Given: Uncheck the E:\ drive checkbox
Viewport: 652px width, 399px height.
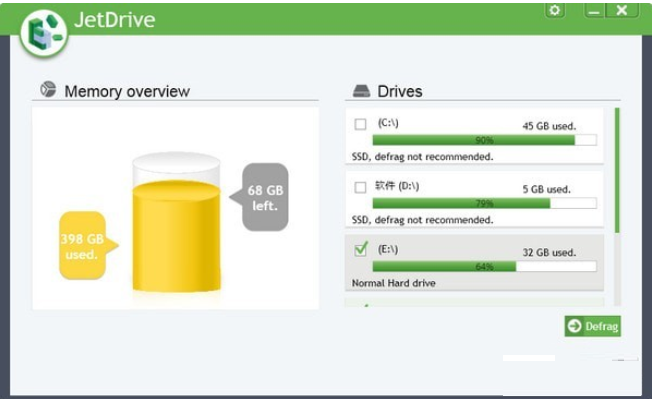Looking at the screenshot, I should point(361,250).
